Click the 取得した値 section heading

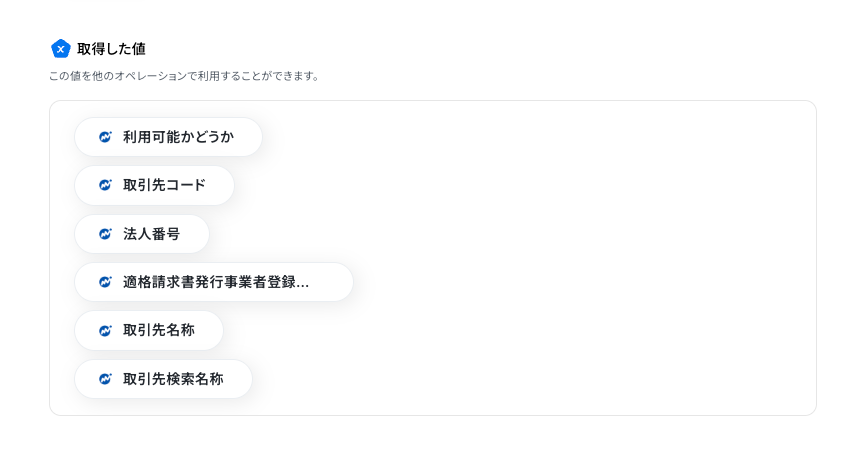coord(111,49)
